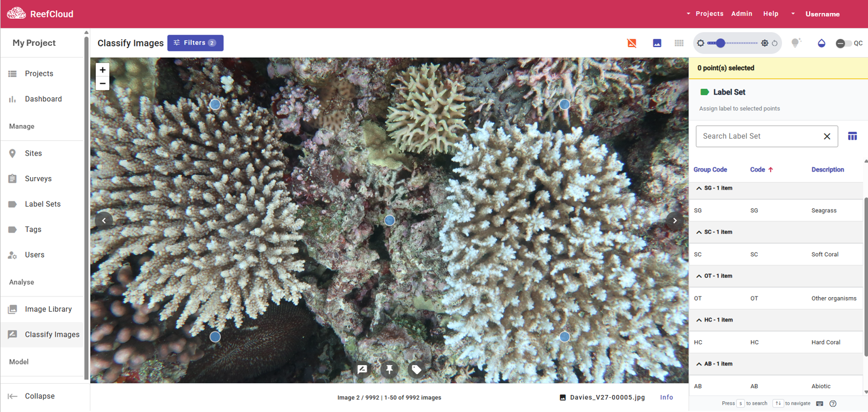Click the lightbulb auto-enhance icon
This screenshot has height=412, width=868.
pos(796,43)
